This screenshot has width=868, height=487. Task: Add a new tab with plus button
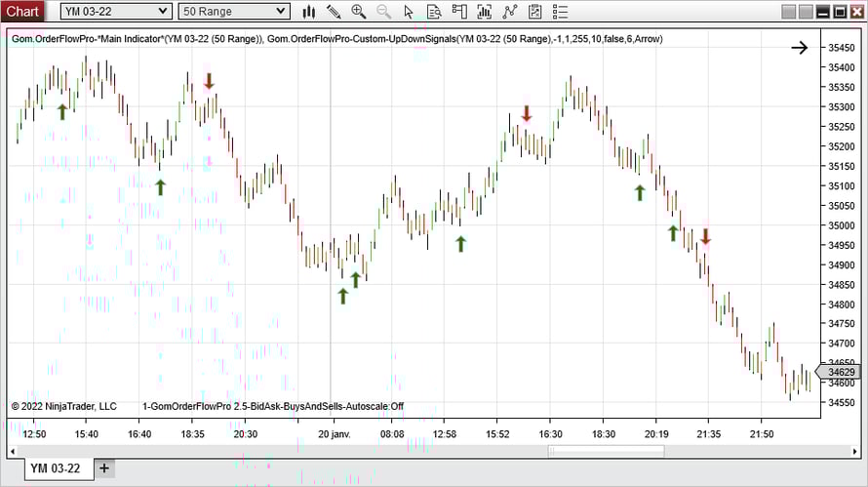[x=104, y=468]
